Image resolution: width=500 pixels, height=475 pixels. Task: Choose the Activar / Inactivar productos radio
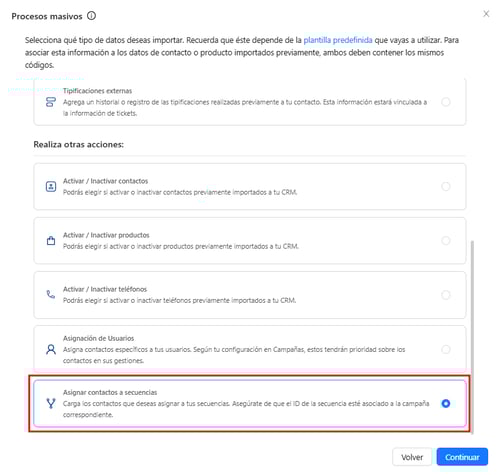tap(446, 240)
